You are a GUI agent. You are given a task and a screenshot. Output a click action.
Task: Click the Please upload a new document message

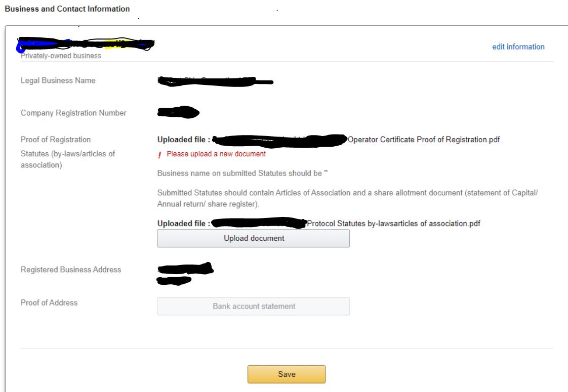(x=216, y=154)
